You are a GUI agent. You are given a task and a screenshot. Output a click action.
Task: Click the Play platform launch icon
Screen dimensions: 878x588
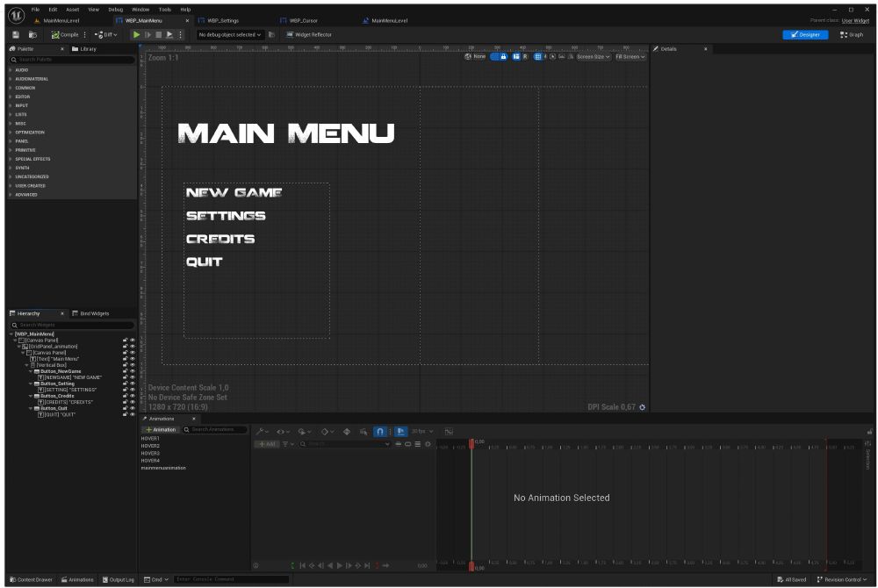[x=169, y=35]
